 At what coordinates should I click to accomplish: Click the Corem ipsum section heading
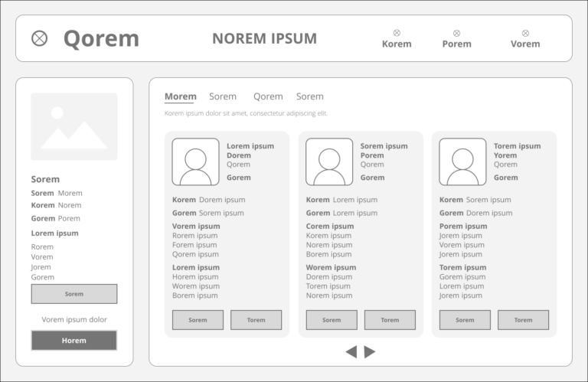pos(330,226)
